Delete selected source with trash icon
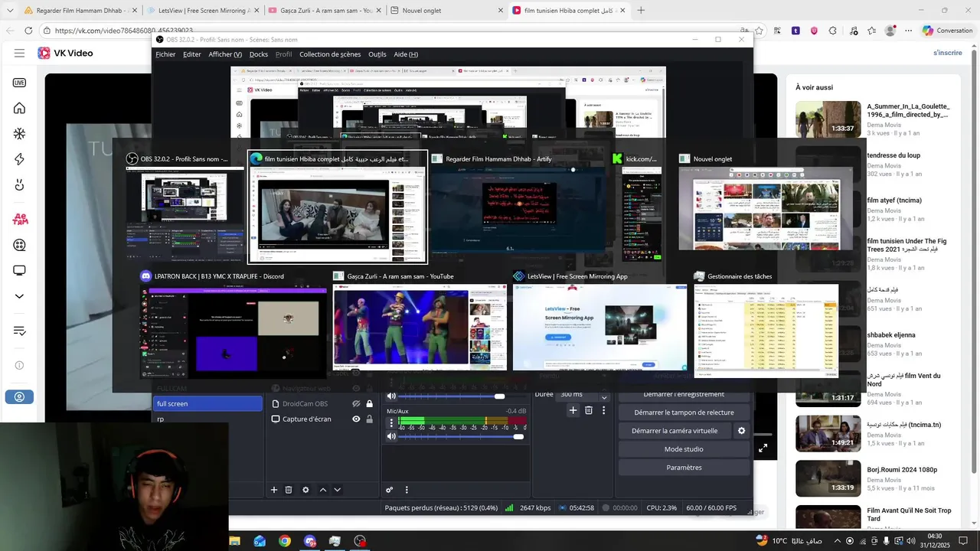The width and height of the screenshot is (980, 551). [289, 490]
